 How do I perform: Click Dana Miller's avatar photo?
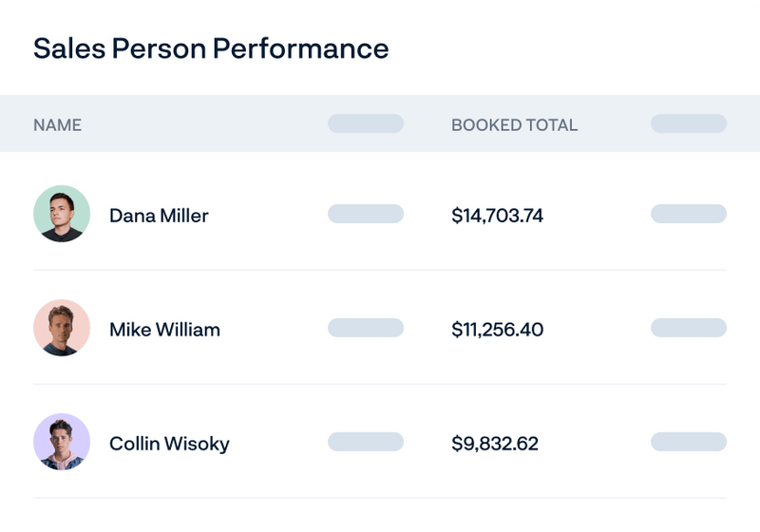(62, 214)
